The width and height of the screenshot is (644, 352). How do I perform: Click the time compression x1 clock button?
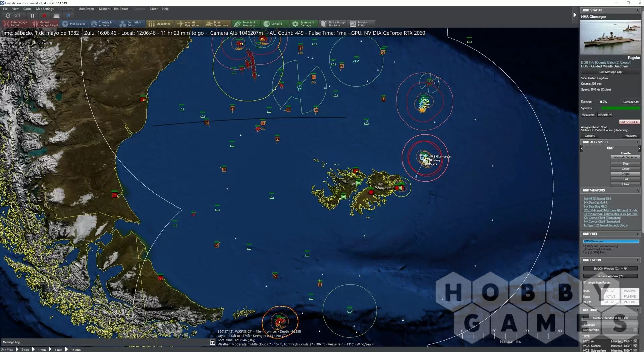pos(13,15)
